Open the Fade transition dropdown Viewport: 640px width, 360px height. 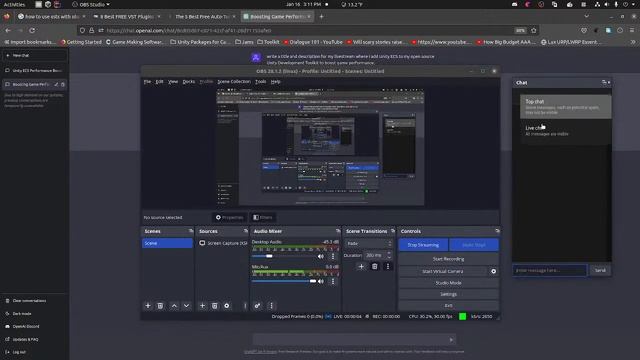369,243
